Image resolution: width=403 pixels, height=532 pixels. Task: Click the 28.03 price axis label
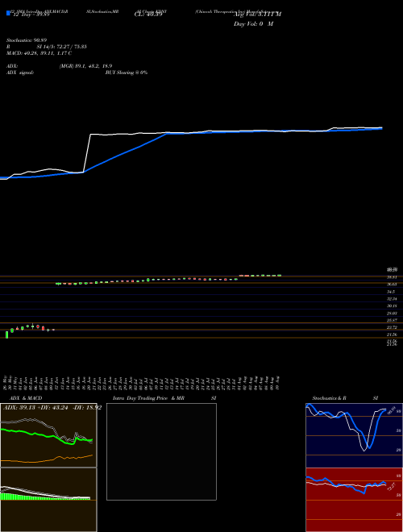(393, 314)
